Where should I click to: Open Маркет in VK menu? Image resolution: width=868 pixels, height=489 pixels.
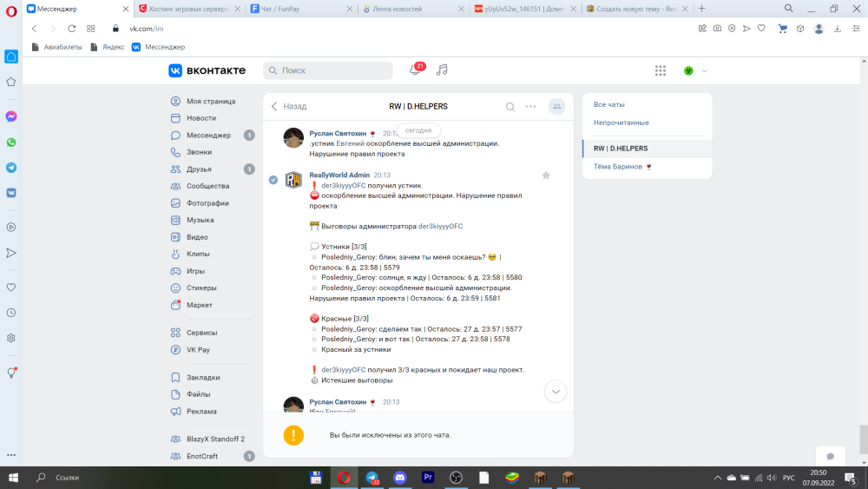(x=200, y=305)
